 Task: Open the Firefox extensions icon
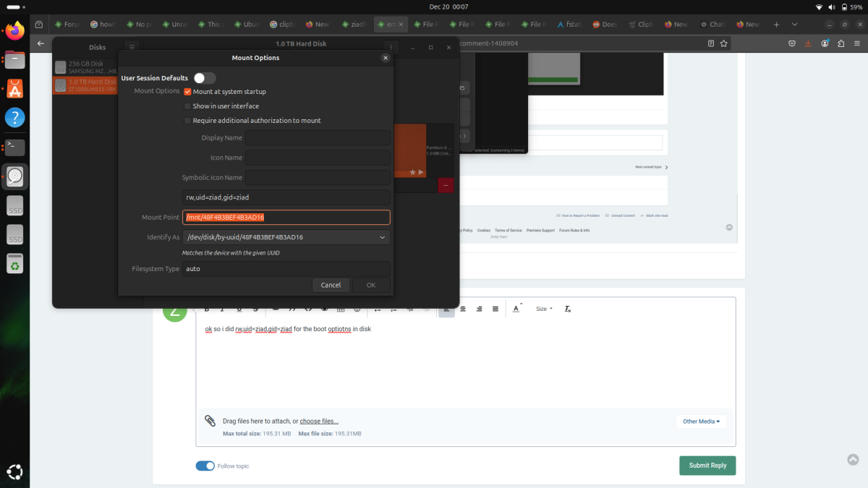pyautogui.click(x=841, y=43)
